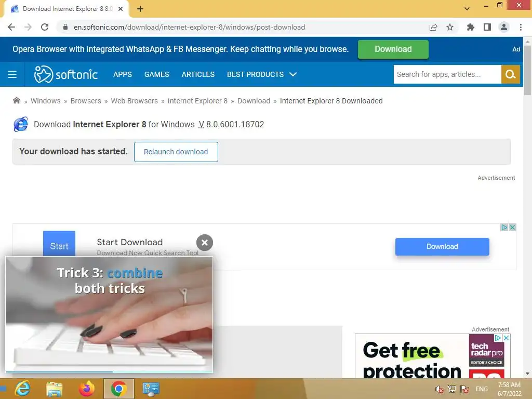Toggle the Chrome side panel icon
The height and width of the screenshot is (399, 532).
487,27
